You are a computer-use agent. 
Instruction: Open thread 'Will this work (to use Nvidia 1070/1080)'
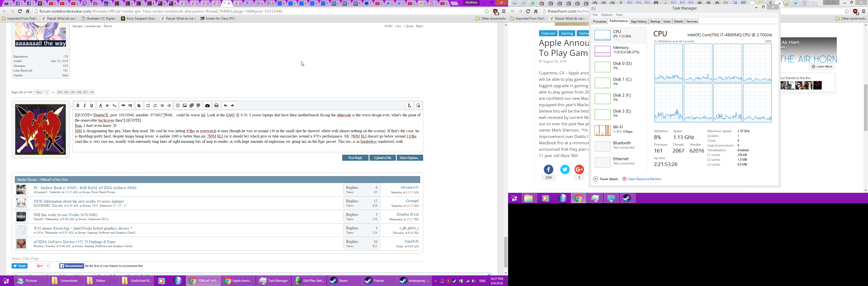[x=65, y=215]
